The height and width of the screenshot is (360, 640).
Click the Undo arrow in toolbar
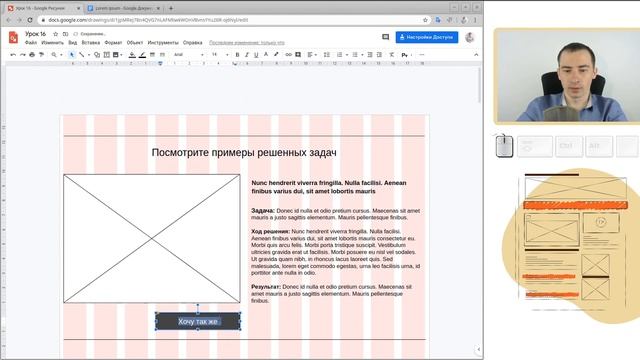coord(13,55)
